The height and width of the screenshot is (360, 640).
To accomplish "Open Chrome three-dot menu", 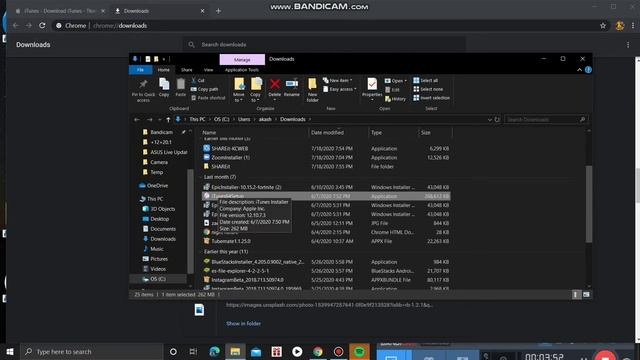I will coord(633,26).
